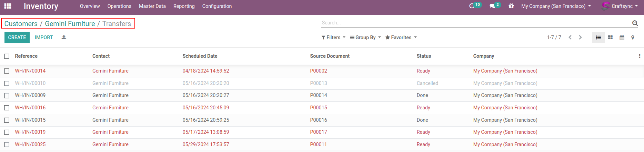
Task: Click the download export icon
Action: [64, 37]
